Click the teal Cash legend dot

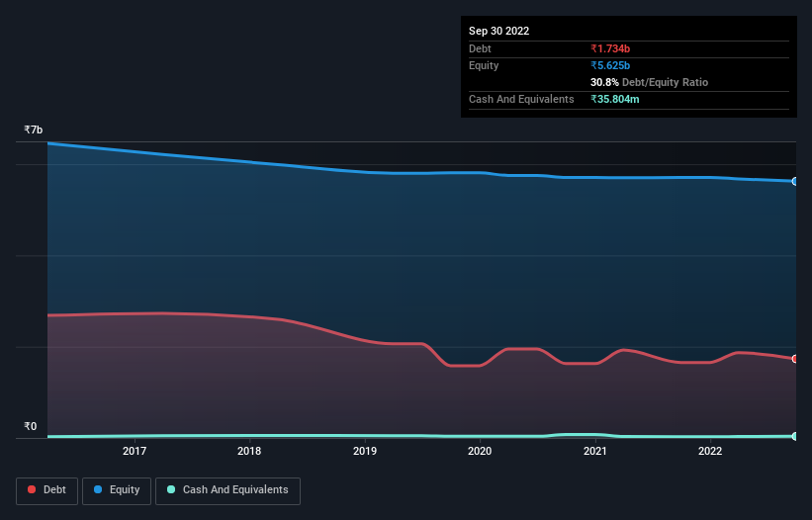pos(171,489)
